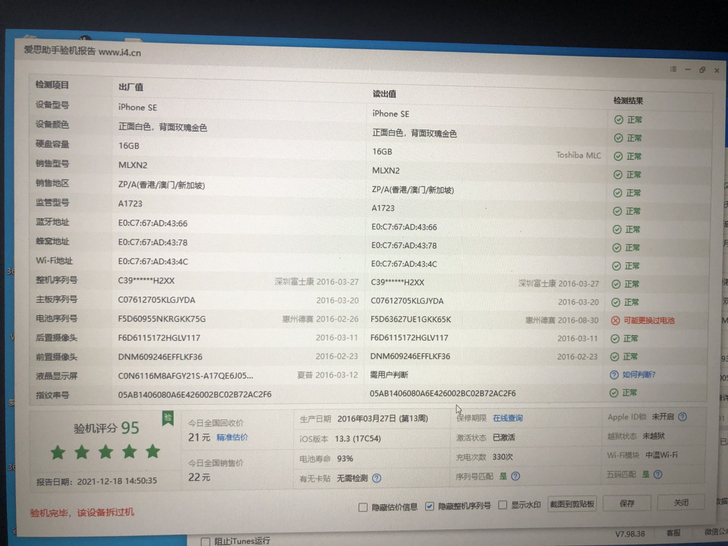
Task: Click 截图到剪贴板 button
Action: click(x=572, y=504)
